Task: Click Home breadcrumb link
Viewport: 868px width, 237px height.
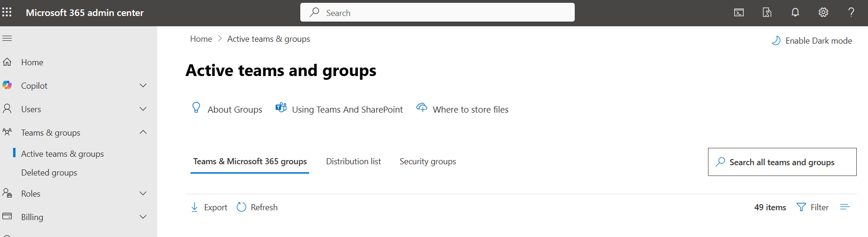Action: pyautogui.click(x=201, y=39)
